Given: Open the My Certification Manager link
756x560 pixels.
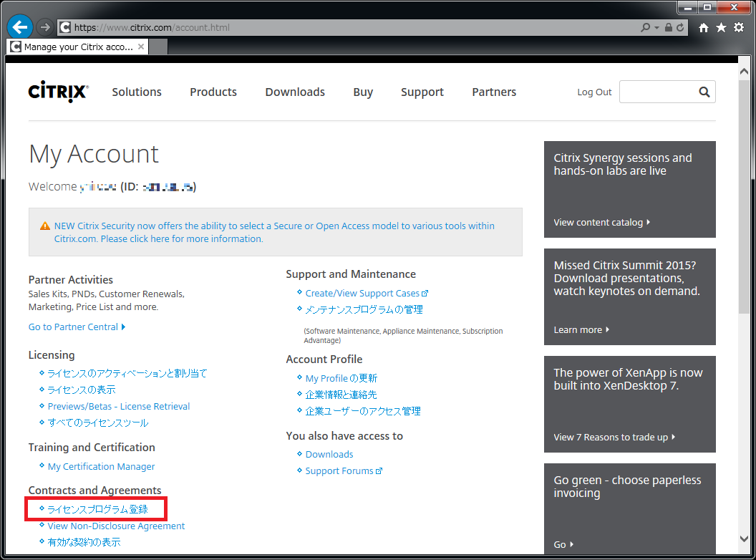Looking at the screenshot, I should (101, 466).
